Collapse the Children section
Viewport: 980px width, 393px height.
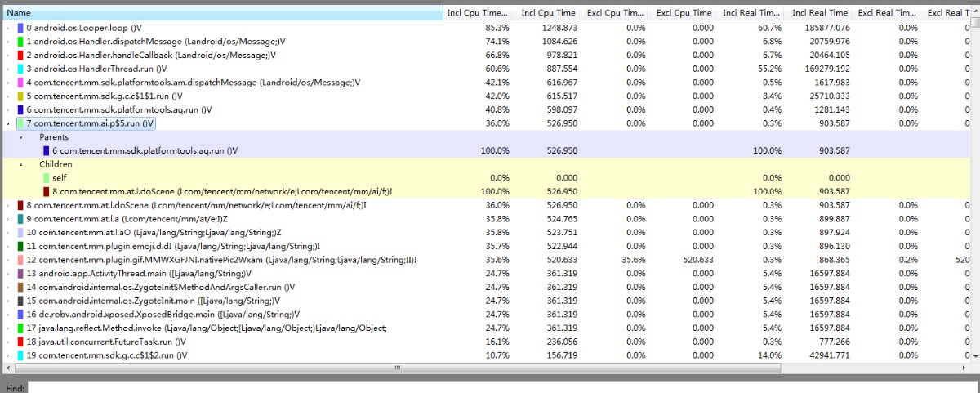point(21,164)
